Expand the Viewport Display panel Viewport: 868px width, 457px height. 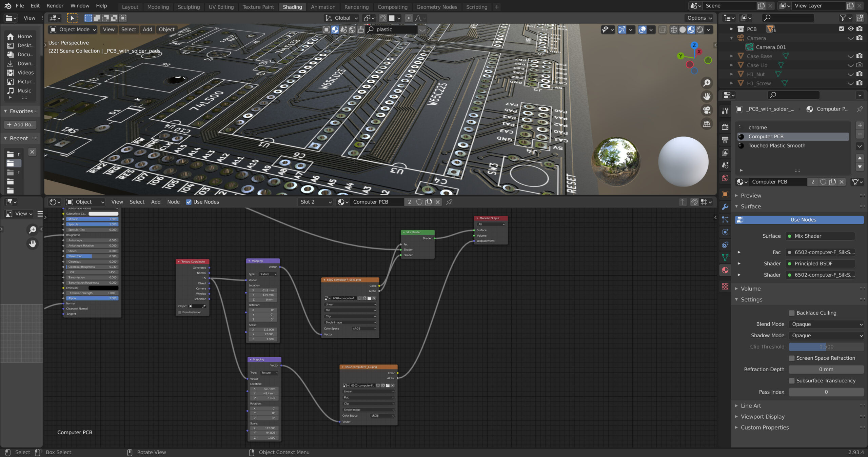pyautogui.click(x=763, y=417)
